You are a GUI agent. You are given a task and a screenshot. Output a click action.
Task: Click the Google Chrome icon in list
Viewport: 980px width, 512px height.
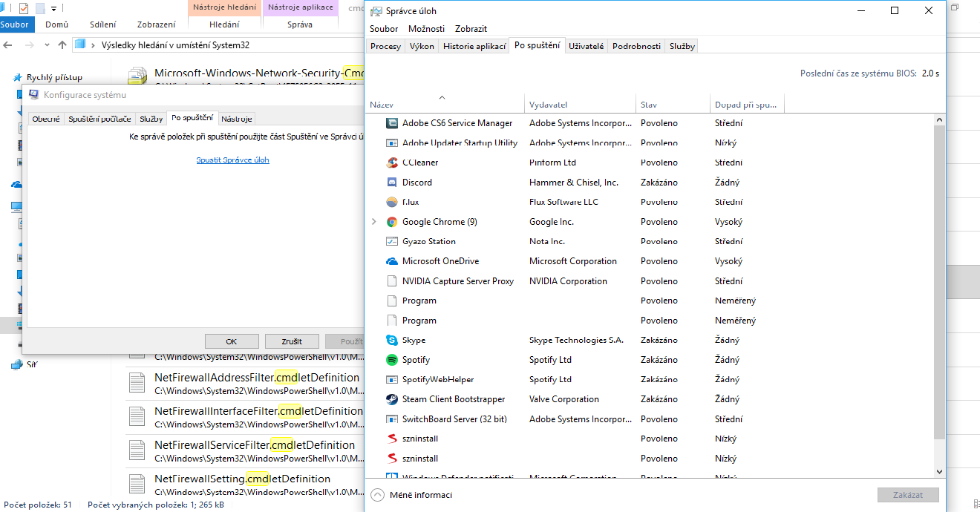[392, 222]
